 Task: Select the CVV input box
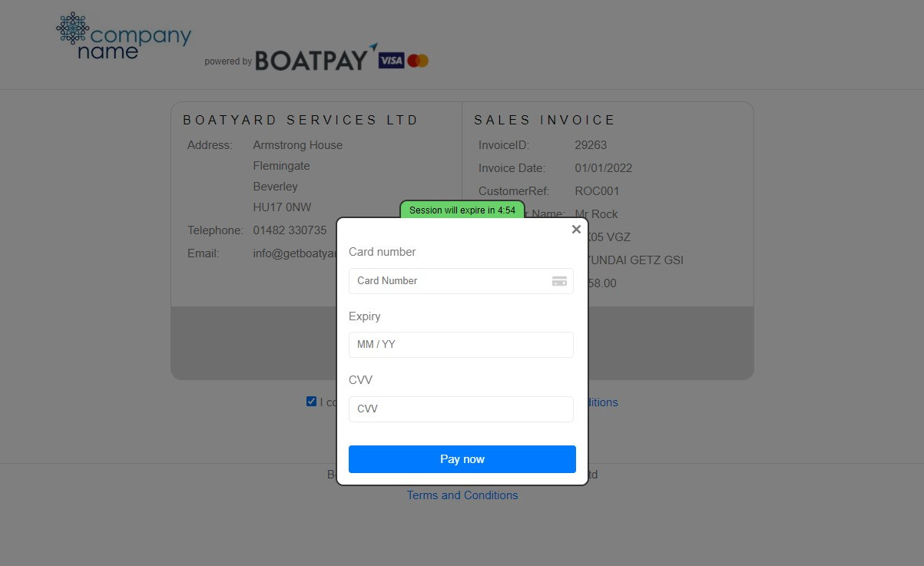461,409
